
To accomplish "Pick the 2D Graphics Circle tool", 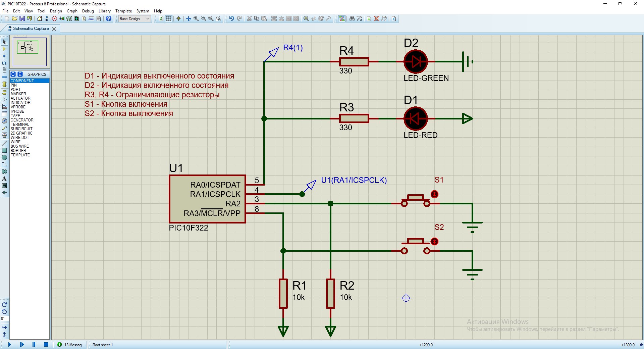I will coord(4,157).
